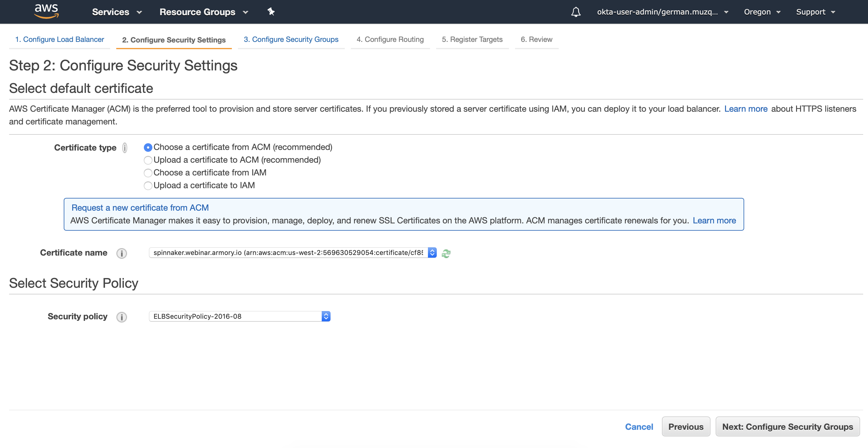Click the Security policy info icon
This screenshot has height=448, width=868.
tap(121, 317)
